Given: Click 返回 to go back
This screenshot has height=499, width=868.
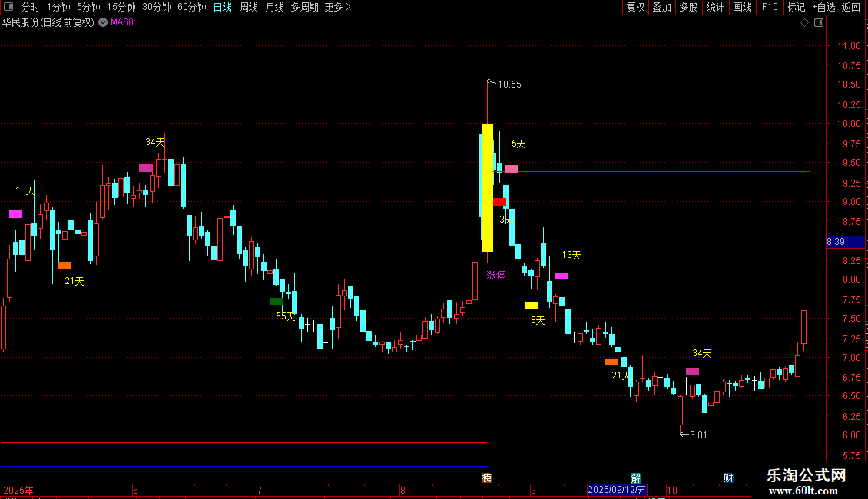Looking at the screenshot, I should click(851, 7).
